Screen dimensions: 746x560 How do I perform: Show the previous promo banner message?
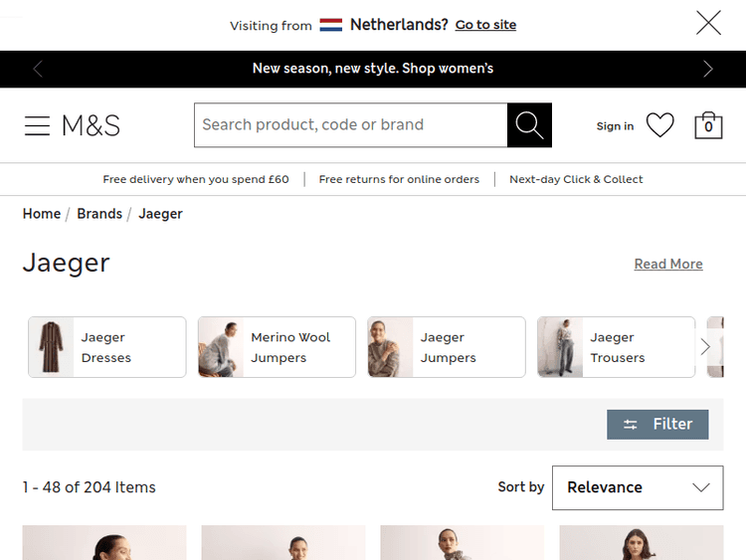38,69
